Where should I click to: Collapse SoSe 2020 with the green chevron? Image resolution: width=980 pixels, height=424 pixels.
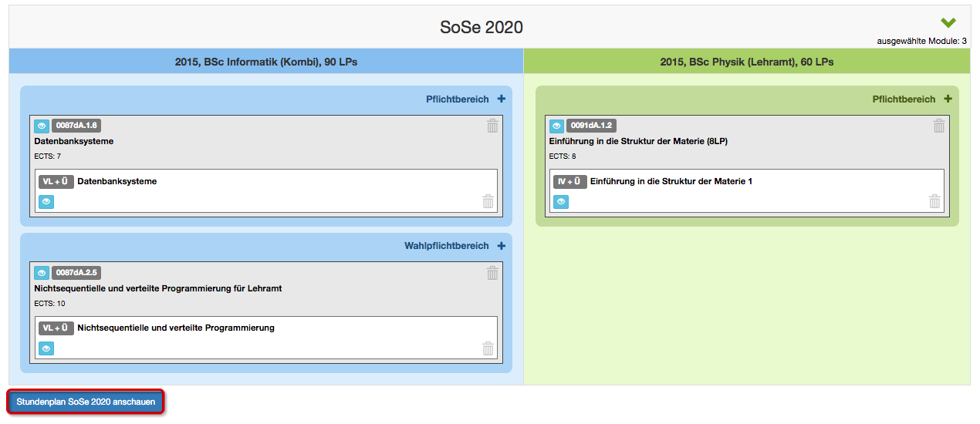[x=948, y=23]
